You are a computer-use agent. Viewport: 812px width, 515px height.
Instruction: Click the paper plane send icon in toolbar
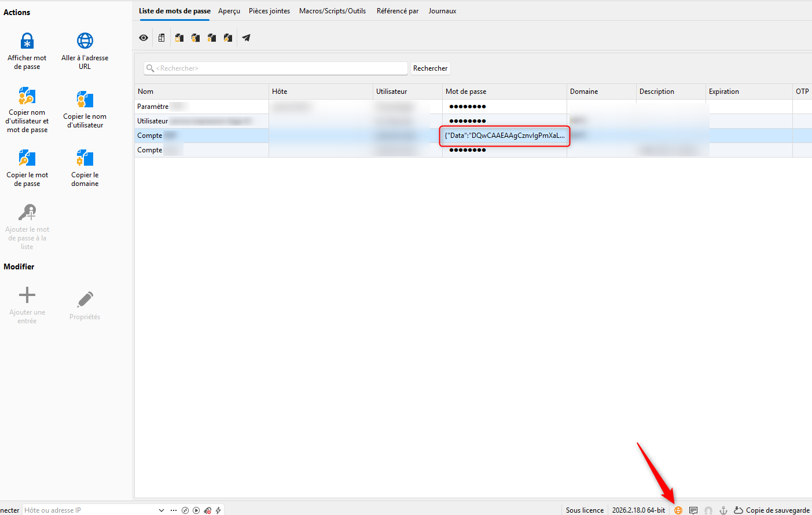click(x=246, y=38)
